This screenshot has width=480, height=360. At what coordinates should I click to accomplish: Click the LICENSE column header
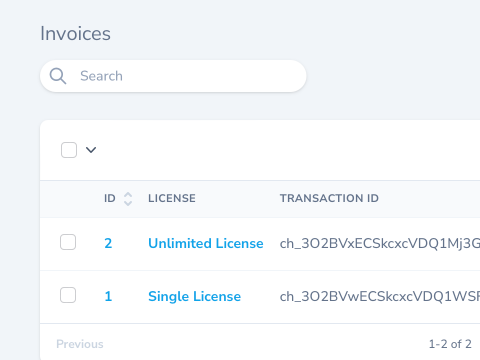click(172, 198)
